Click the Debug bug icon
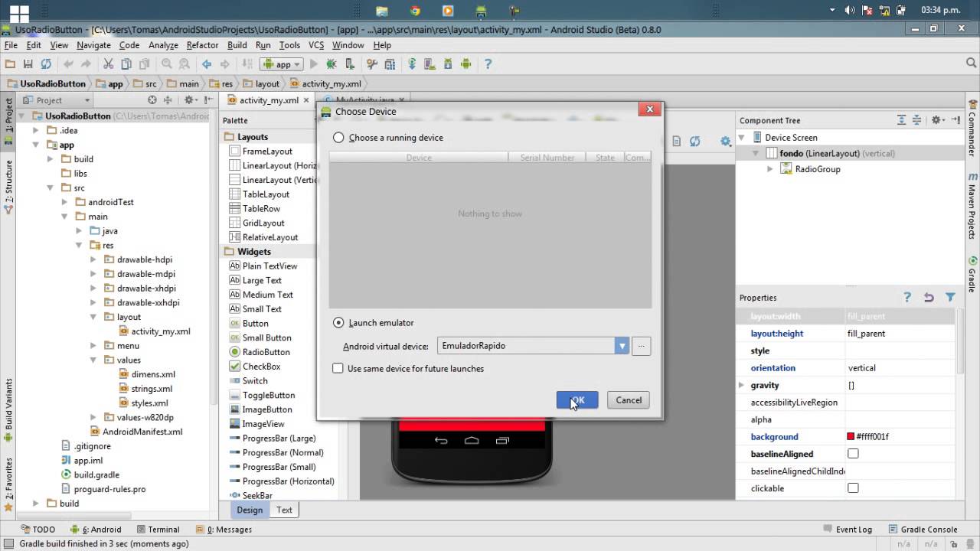Image resolution: width=980 pixels, height=551 pixels. click(x=332, y=64)
